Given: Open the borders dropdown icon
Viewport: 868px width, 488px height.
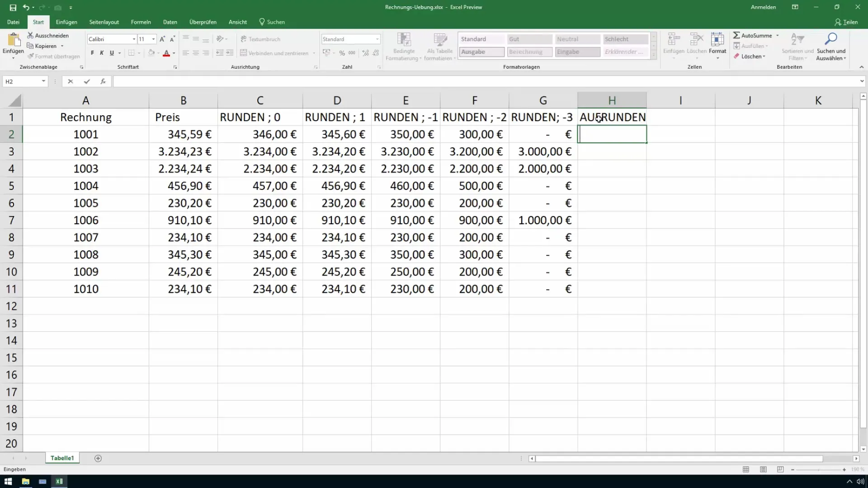Looking at the screenshot, I should point(139,53).
